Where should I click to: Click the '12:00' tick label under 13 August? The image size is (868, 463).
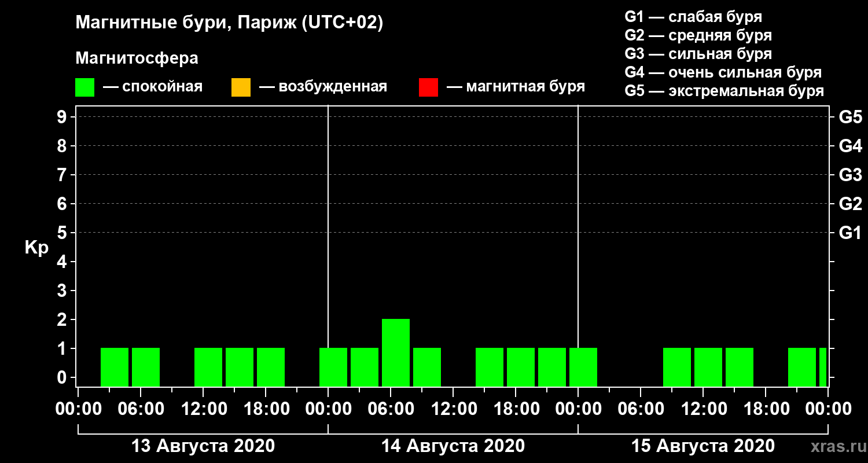tap(203, 409)
